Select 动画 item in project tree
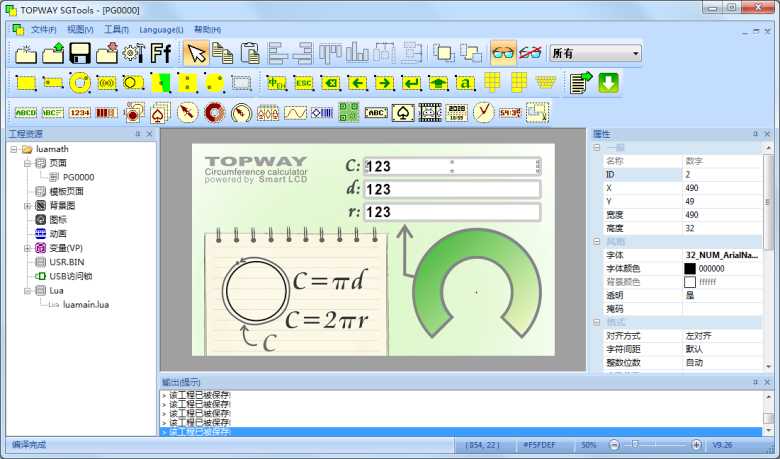The image size is (780, 459). point(58,234)
